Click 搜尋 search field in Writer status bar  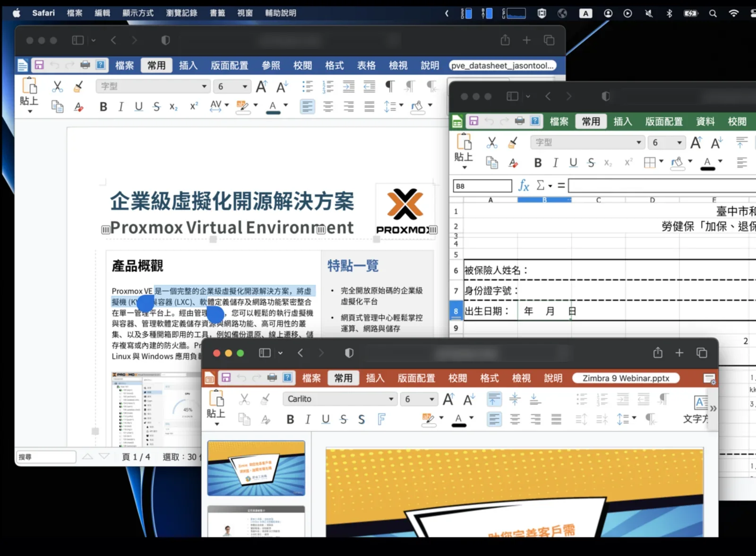[46, 457]
